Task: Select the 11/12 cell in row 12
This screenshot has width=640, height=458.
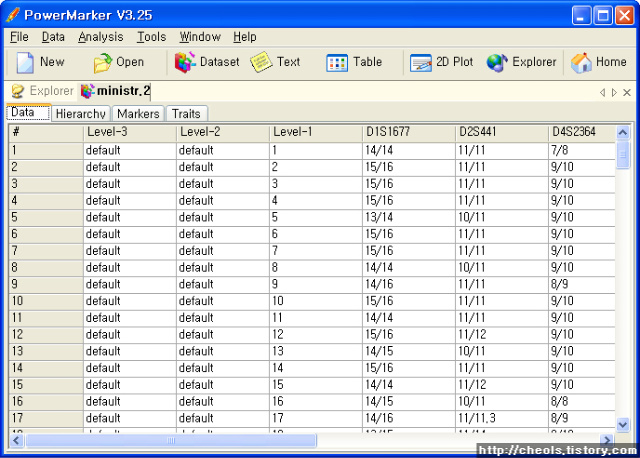Action: (x=502, y=334)
